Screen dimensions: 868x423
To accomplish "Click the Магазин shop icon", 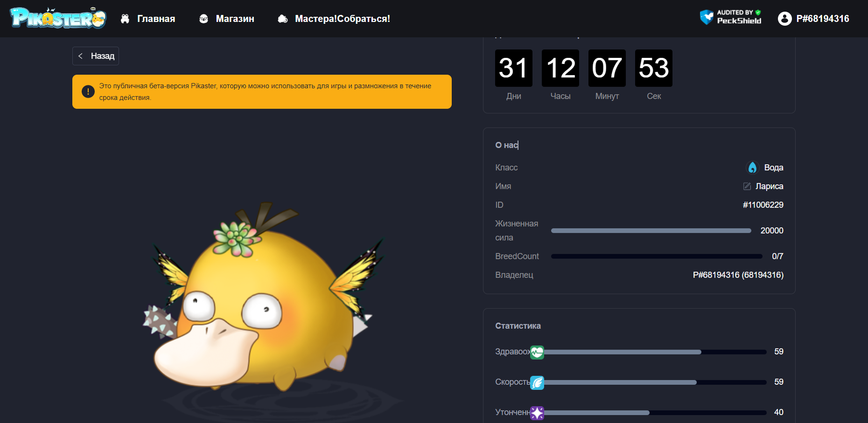I will 203,19.
